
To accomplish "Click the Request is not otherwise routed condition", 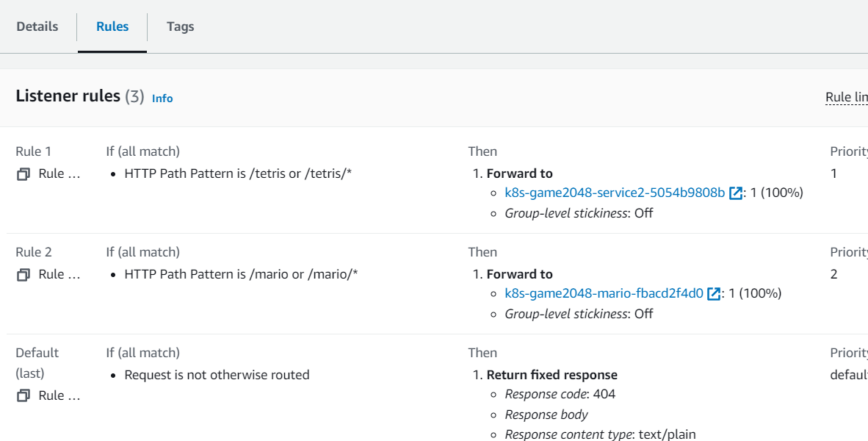I will (217, 375).
